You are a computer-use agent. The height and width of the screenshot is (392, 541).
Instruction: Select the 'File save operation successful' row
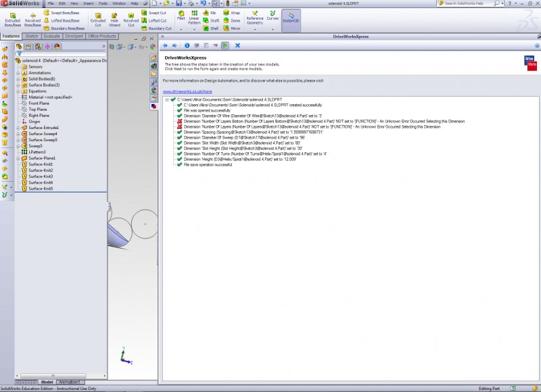(x=208, y=165)
